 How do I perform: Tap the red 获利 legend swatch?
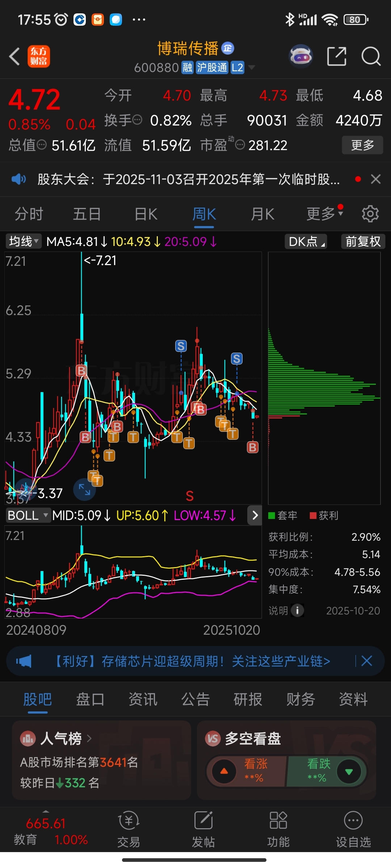click(313, 516)
